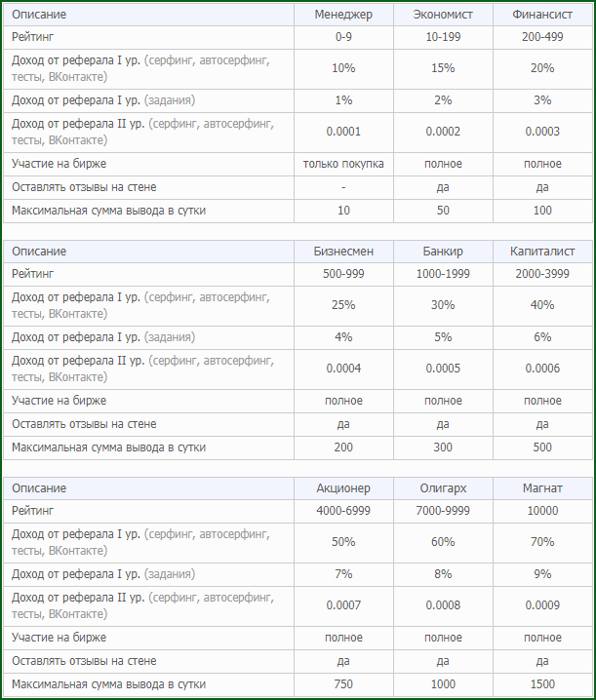The image size is (596, 700).
Task: Click the Менеджер column header
Action: click(x=343, y=15)
